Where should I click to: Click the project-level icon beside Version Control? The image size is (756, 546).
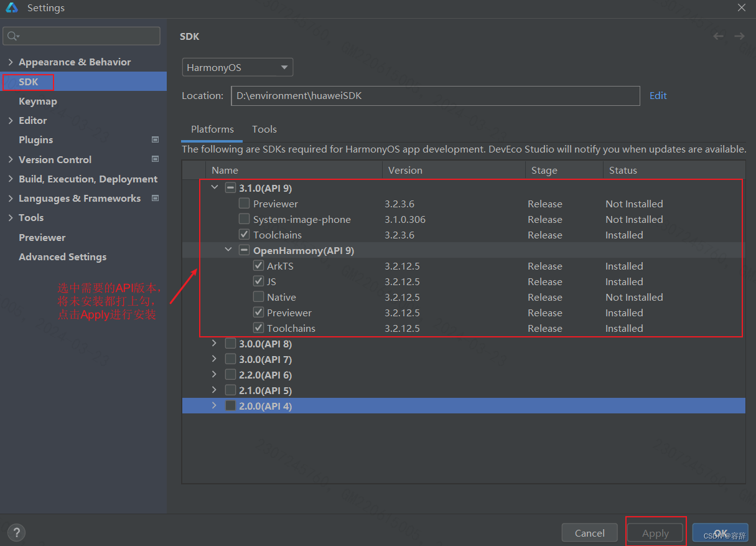point(156,159)
